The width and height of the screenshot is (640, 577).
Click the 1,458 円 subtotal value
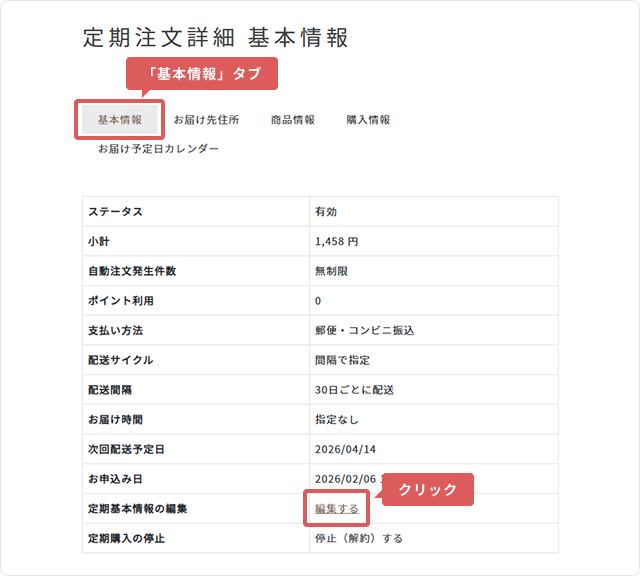point(336,241)
